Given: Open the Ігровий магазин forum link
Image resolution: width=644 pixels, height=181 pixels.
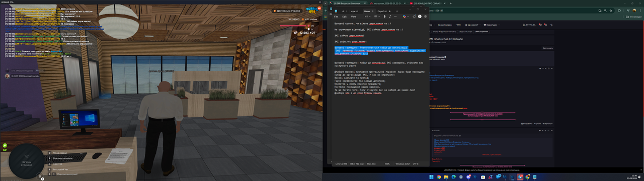Looking at the screenshot, I should coord(445,25).
